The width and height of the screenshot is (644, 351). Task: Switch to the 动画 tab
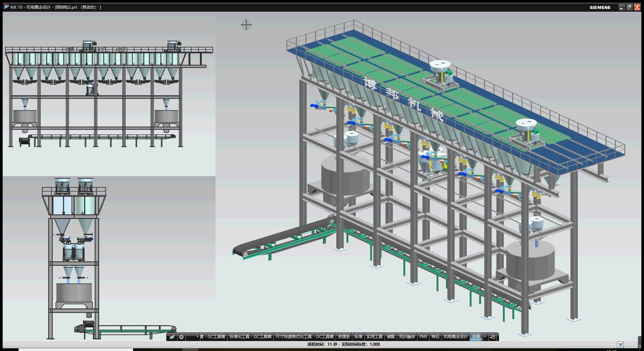click(x=476, y=337)
